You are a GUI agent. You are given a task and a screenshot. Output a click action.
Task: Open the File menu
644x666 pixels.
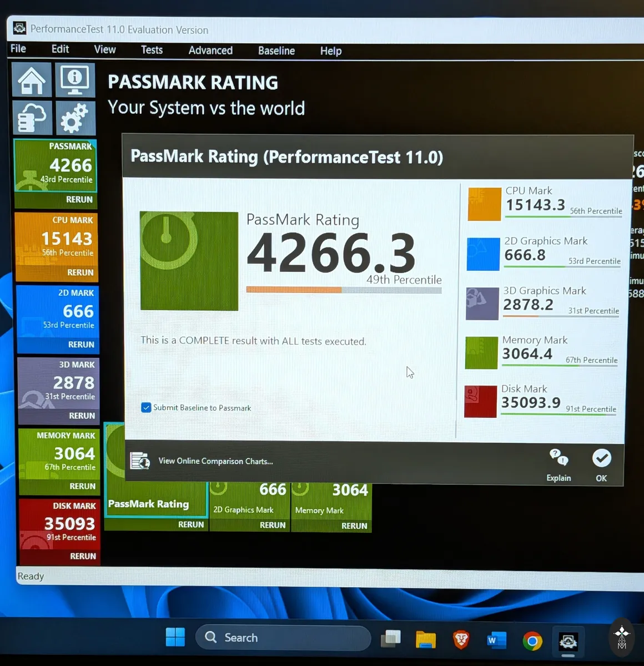(18, 49)
